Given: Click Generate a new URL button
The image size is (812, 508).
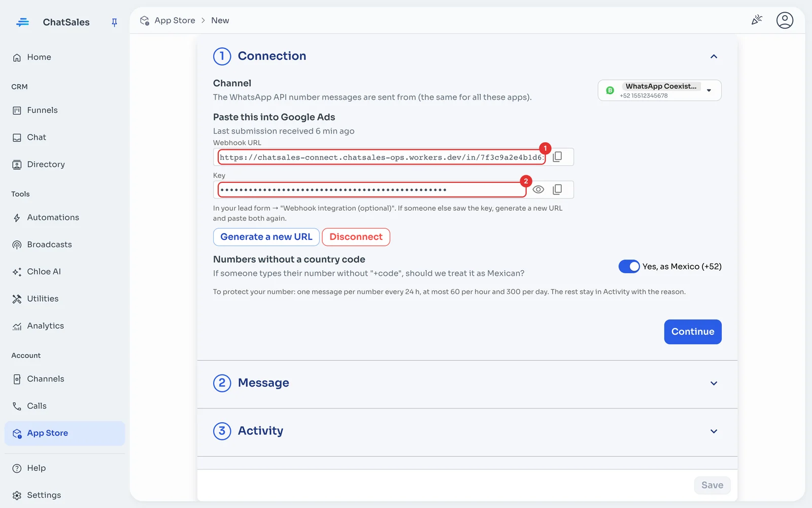Looking at the screenshot, I should click(266, 237).
